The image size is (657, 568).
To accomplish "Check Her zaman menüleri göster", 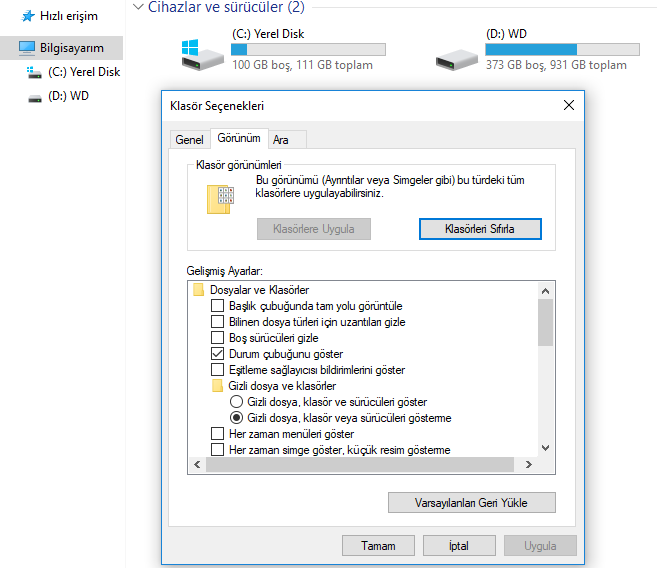I will [x=217, y=434].
